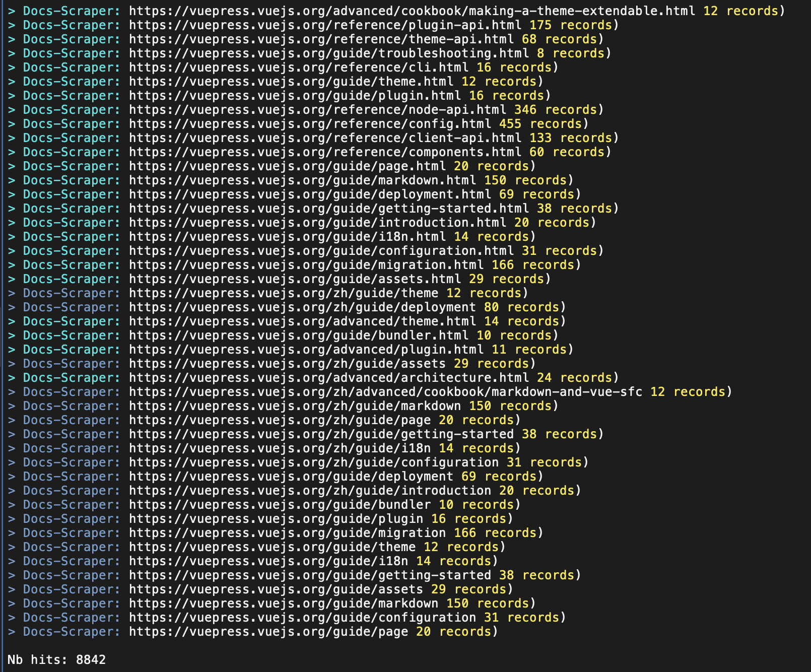Click the guide/migration.html URL
Screen dimensions: 811x672
point(306,265)
